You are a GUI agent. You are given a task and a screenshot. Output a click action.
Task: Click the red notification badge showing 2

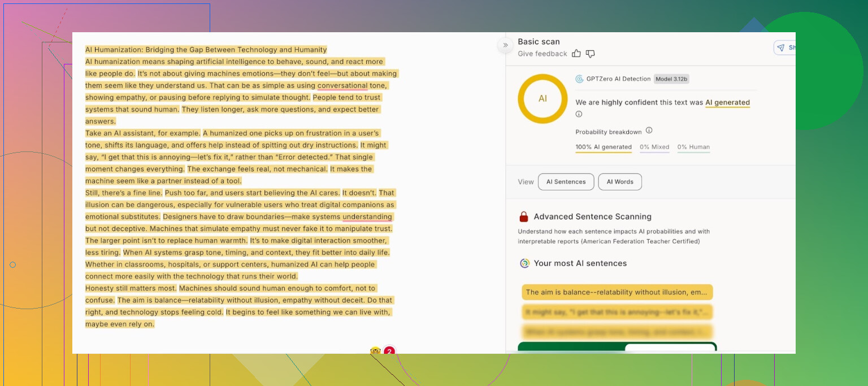[389, 351]
